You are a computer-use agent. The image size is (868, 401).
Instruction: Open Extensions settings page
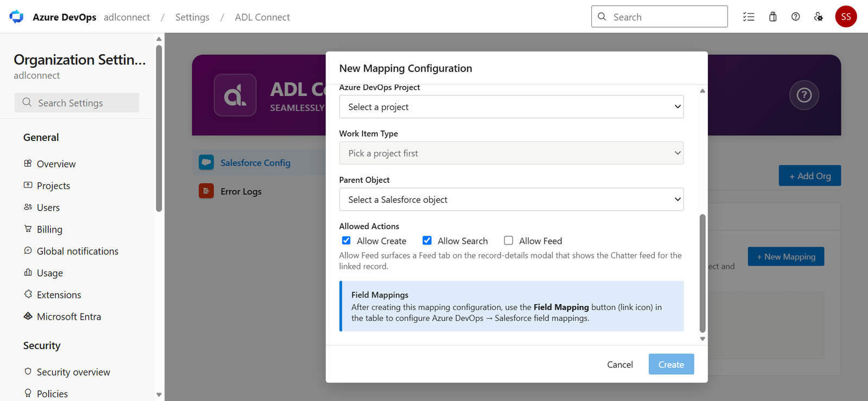59,295
